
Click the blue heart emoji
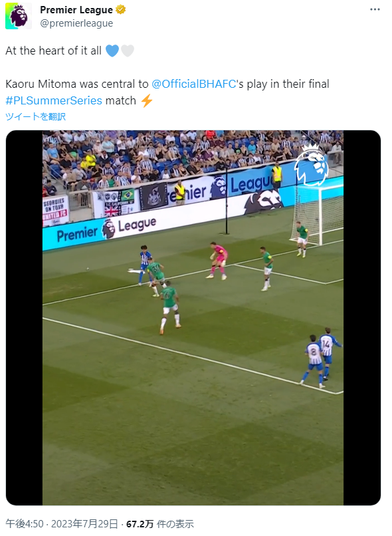(112, 51)
